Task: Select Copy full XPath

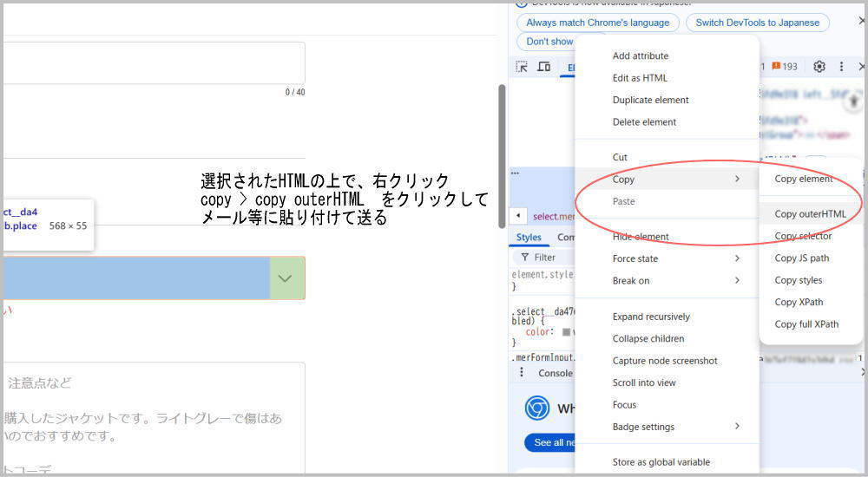Action: (x=806, y=324)
